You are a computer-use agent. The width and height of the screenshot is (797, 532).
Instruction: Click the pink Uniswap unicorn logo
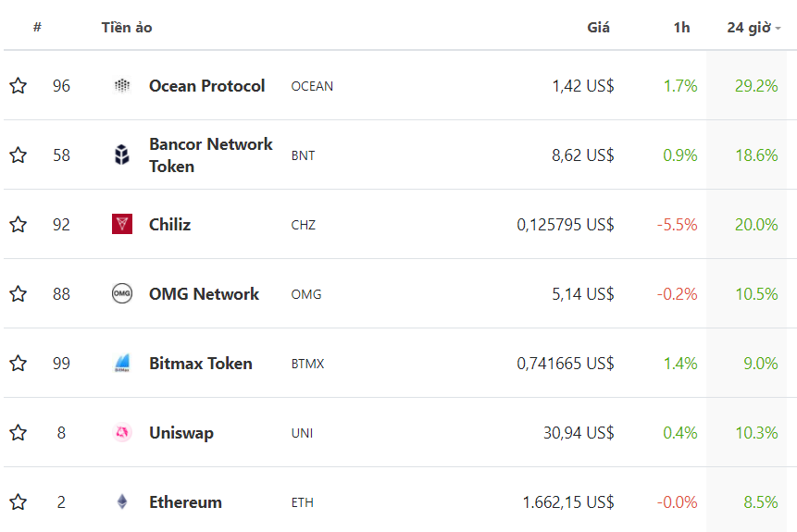[122, 432]
